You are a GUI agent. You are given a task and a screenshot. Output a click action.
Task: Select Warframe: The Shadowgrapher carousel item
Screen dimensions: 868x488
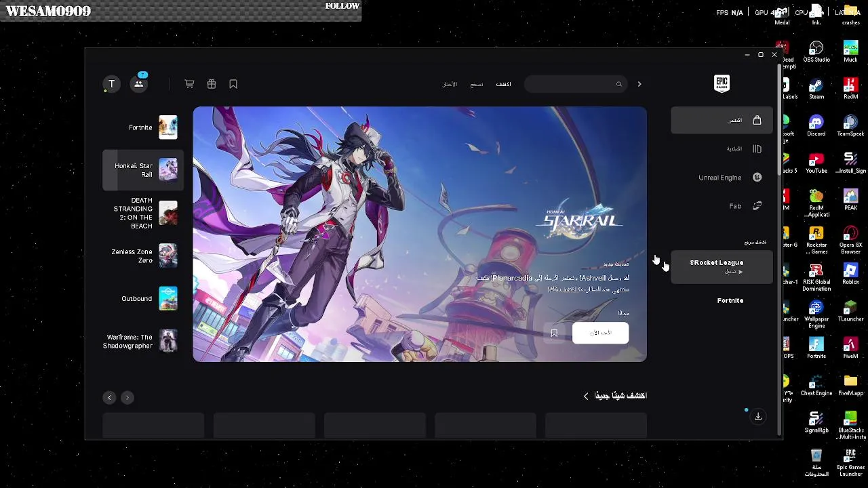point(143,341)
